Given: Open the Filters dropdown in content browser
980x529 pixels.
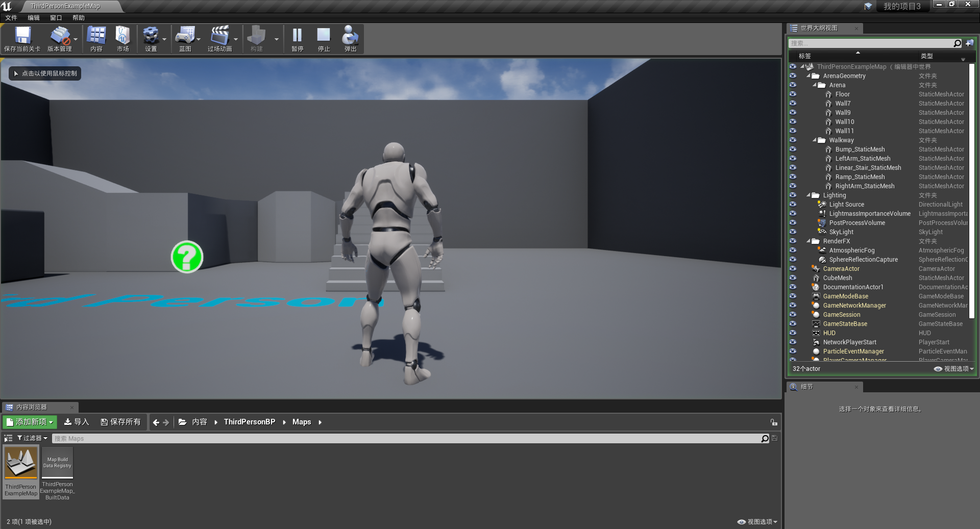Looking at the screenshot, I should (x=32, y=438).
